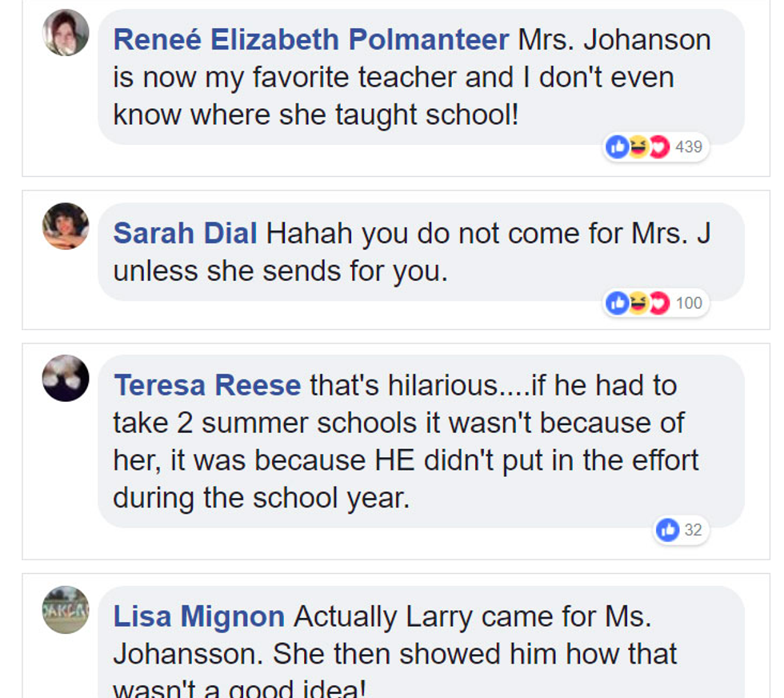Visit Reneé Elizabeth Polmanteer's profile via name link
This screenshot has height=698, width=784.
pos(311,39)
